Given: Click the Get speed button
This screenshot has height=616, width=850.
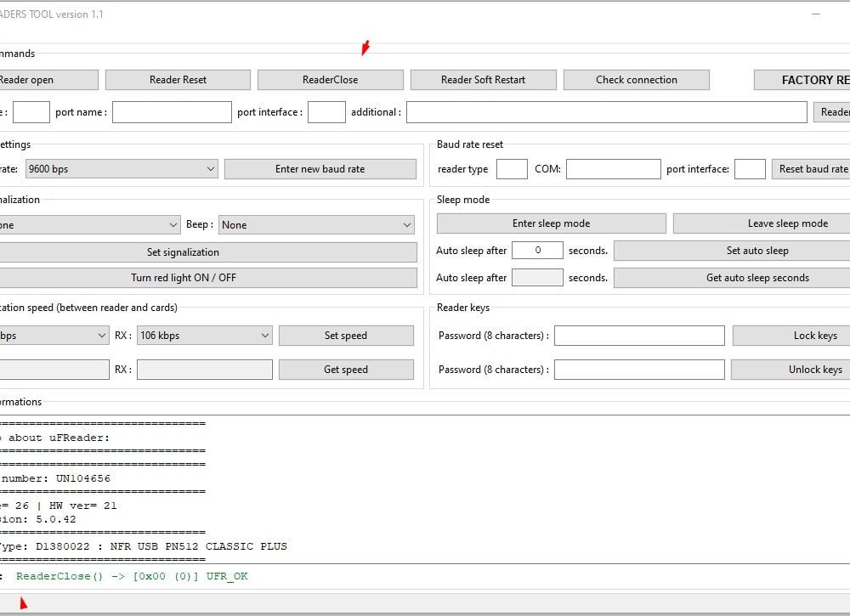Looking at the screenshot, I should point(346,370).
